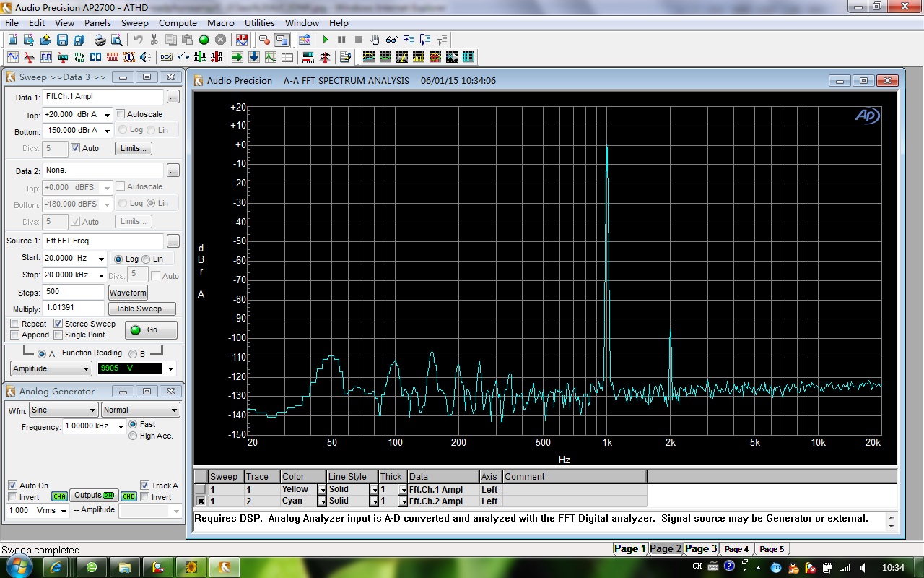The image size is (924, 578).
Task: Open the Start frequency units dropdown
Action: click(101, 259)
